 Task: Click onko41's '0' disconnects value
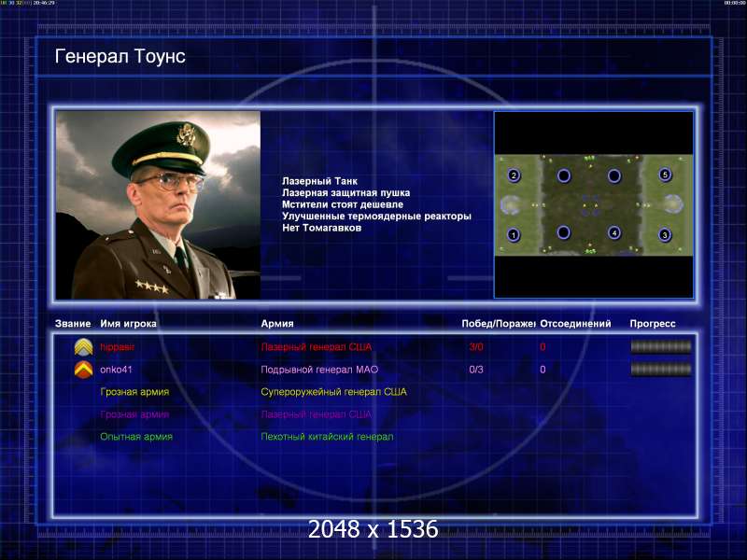(543, 370)
